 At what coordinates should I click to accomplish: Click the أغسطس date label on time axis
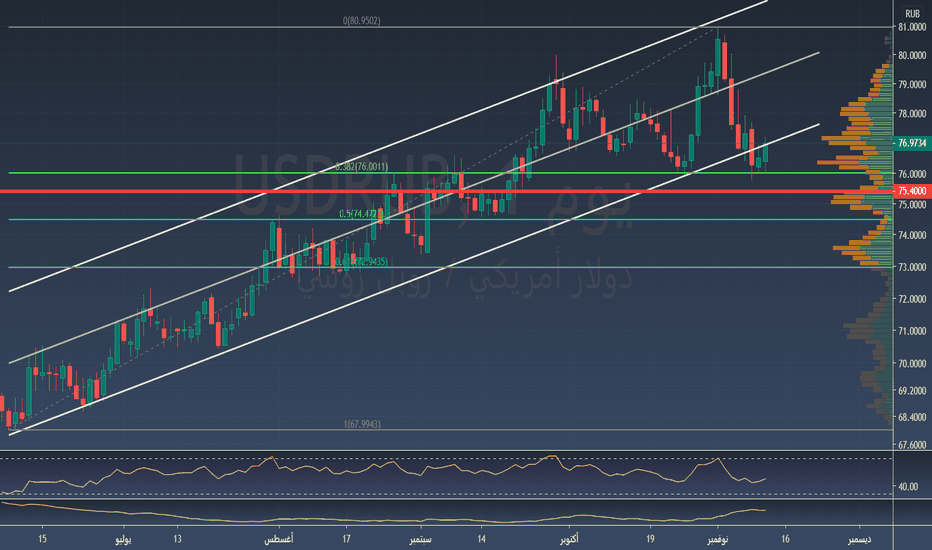click(x=279, y=539)
